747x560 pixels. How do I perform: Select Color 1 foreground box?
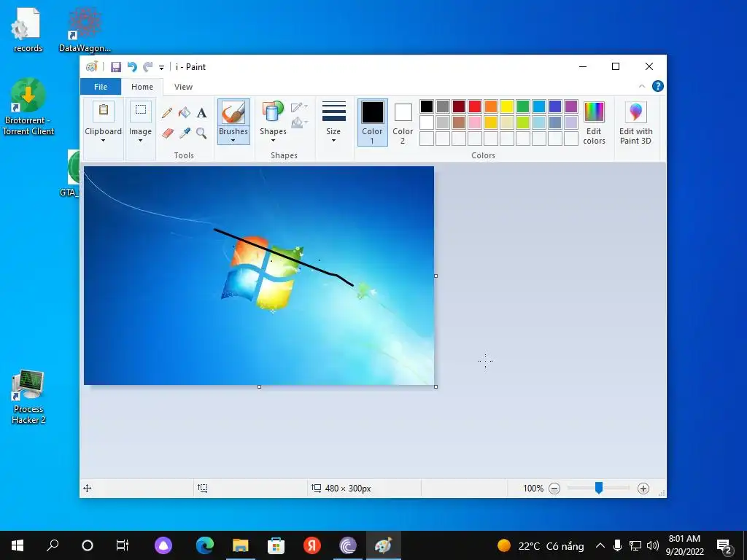click(x=373, y=122)
